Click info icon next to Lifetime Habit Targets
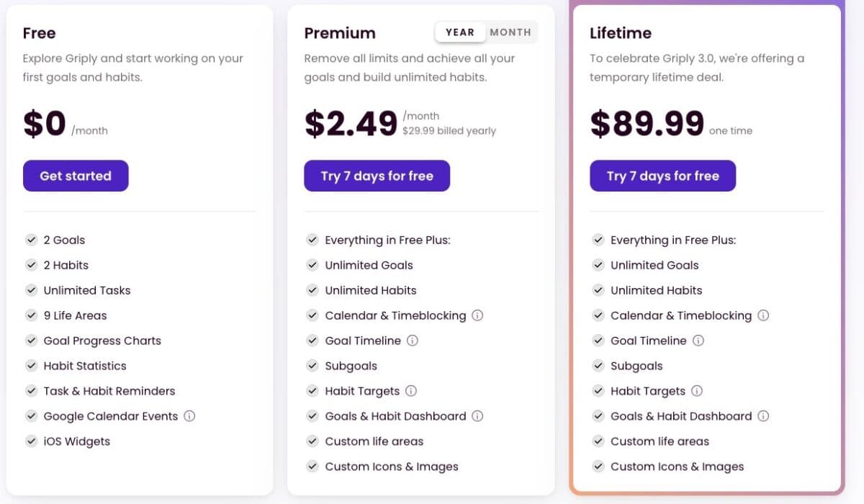The image size is (864, 504). [x=697, y=391]
